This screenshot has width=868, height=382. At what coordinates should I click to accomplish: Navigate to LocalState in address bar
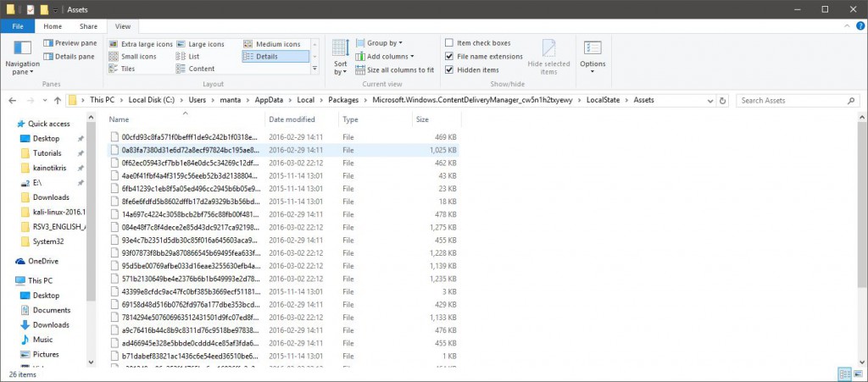click(x=604, y=101)
